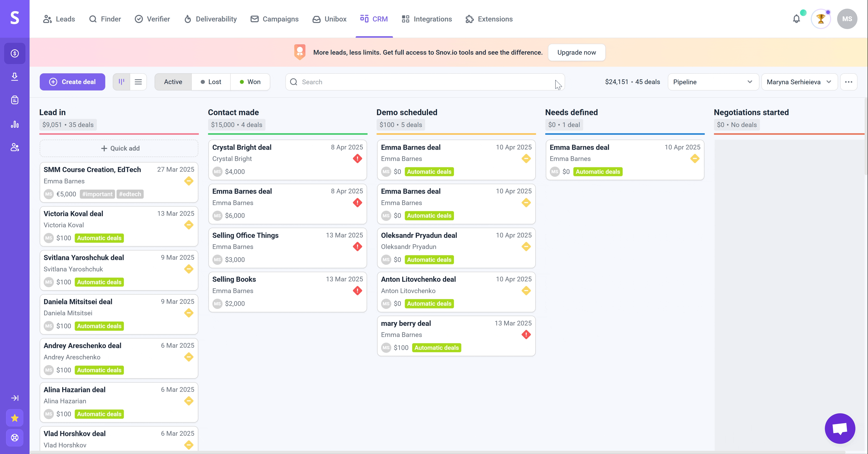This screenshot has height=454, width=868.
Task: Expand sidebar with the arrow icon
Action: point(15,398)
